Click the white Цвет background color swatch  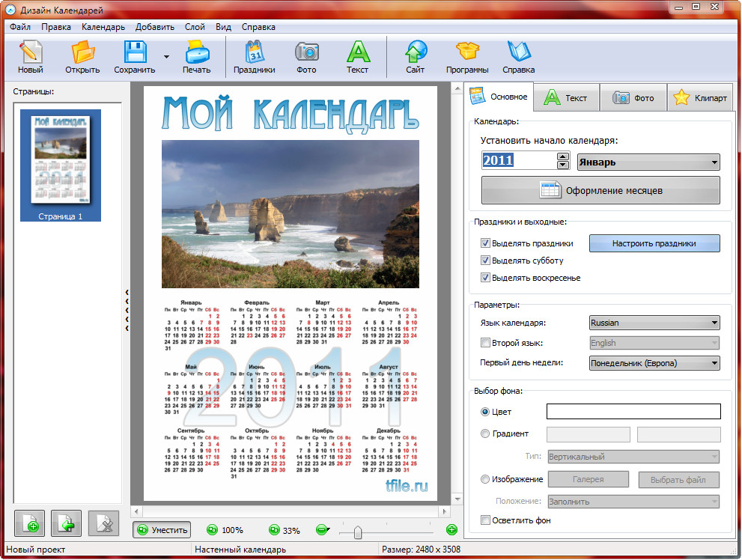click(633, 412)
